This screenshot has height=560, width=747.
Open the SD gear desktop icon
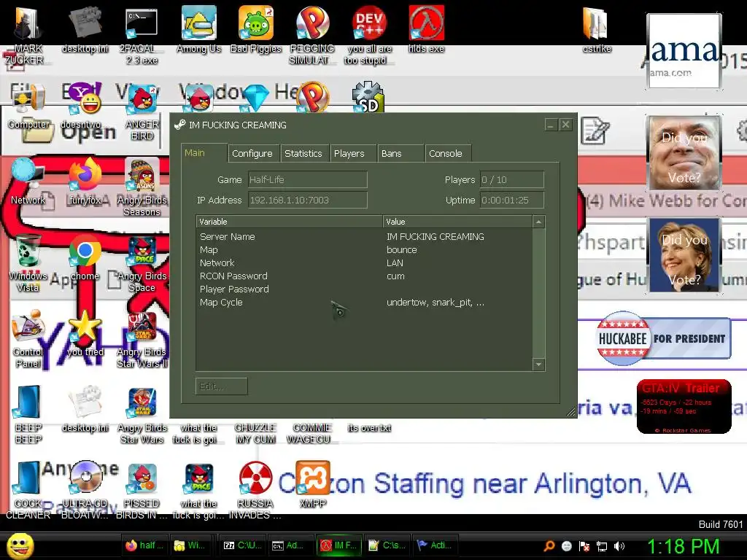click(x=368, y=97)
